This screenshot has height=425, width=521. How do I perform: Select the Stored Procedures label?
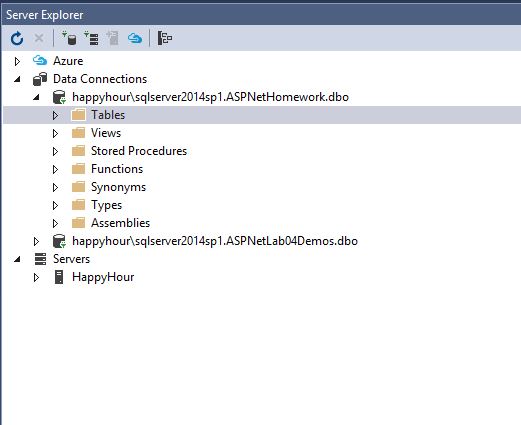(139, 151)
